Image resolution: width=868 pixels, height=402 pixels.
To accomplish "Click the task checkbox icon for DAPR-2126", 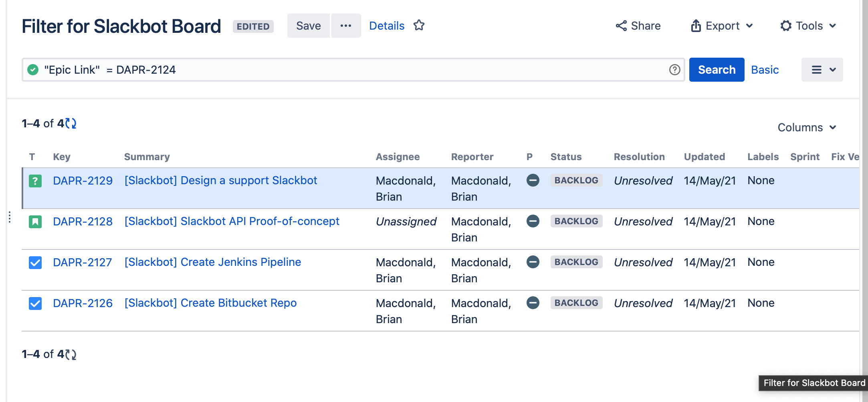I will (35, 303).
